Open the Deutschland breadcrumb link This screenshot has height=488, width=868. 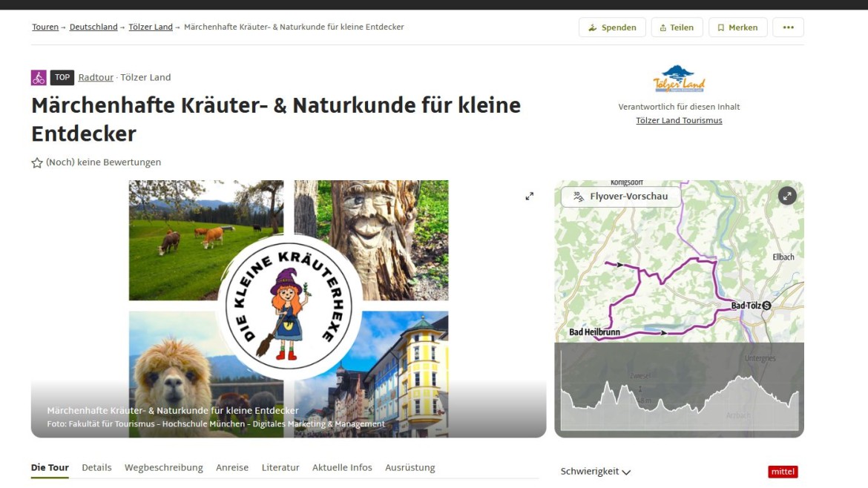[93, 27]
